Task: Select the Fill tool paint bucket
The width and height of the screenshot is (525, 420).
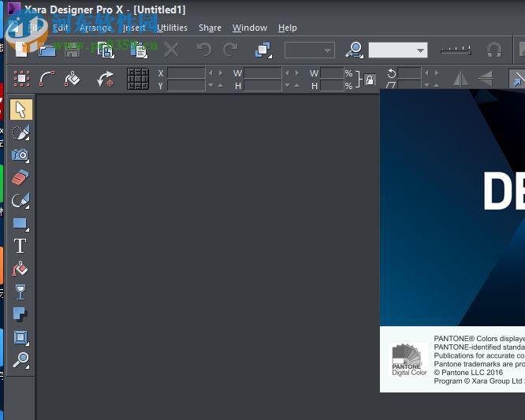Action: click(x=20, y=269)
